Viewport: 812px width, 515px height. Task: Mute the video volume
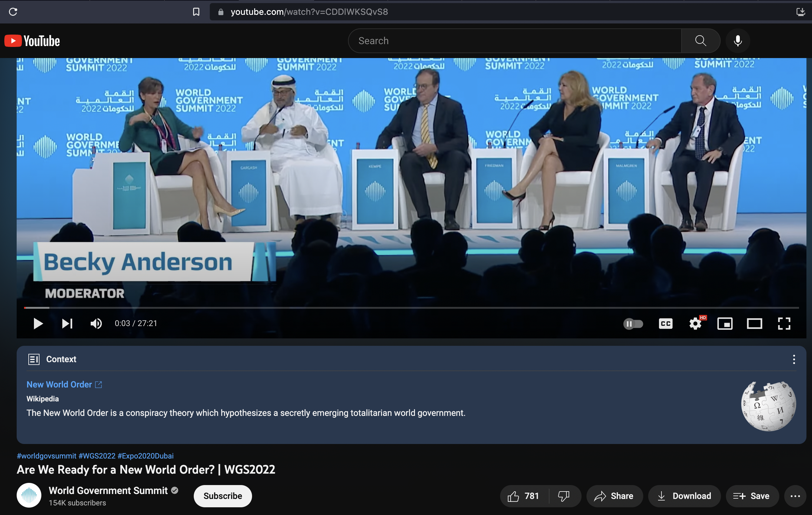pyautogui.click(x=96, y=323)
